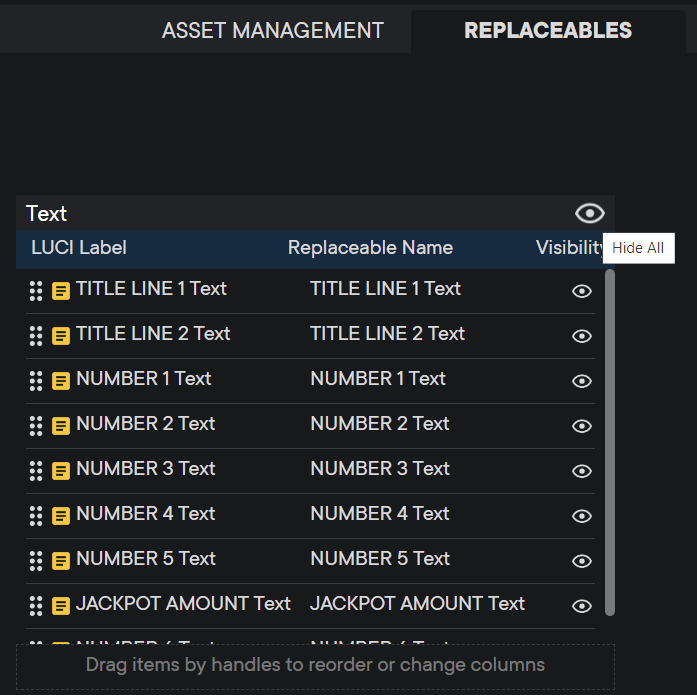
Task: Click drag handle for JACKPOT AMOUNT Text row
Action: click(x=36, y=606)
